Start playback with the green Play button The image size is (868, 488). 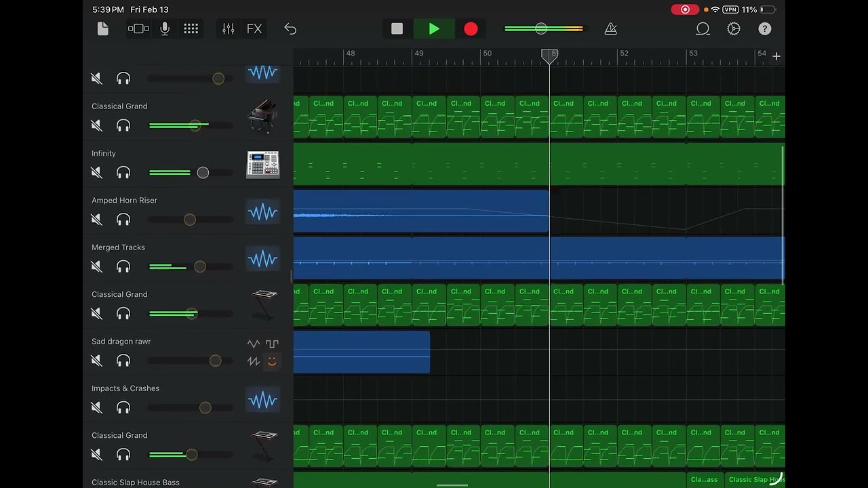tap(434, 28)
